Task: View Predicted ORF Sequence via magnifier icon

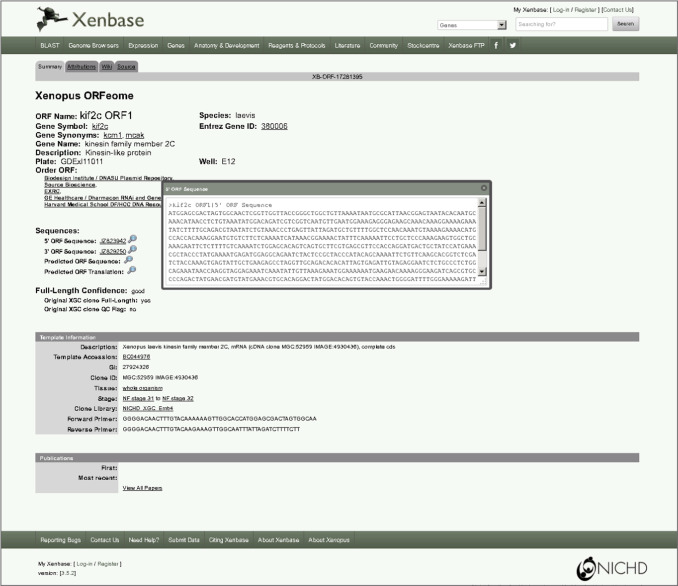Action: tap(130, 261)
